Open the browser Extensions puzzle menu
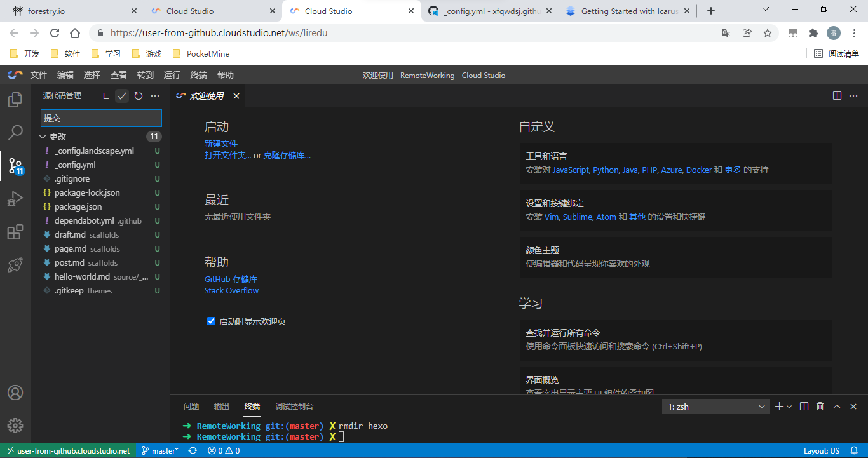This screenshot has width=868, height=458. tap(813, 33)
